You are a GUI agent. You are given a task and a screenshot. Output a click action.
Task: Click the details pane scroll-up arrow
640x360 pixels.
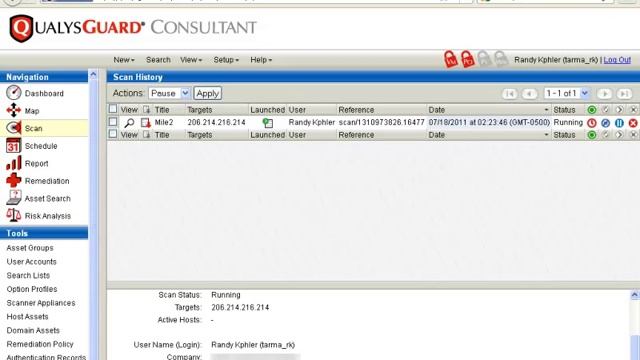click(635, 295)
